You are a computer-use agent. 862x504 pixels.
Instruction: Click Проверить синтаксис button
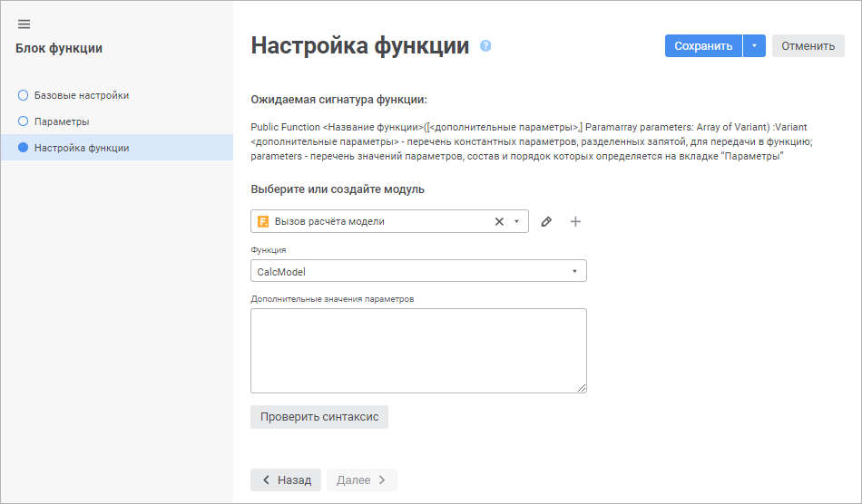tap(319, 417)
